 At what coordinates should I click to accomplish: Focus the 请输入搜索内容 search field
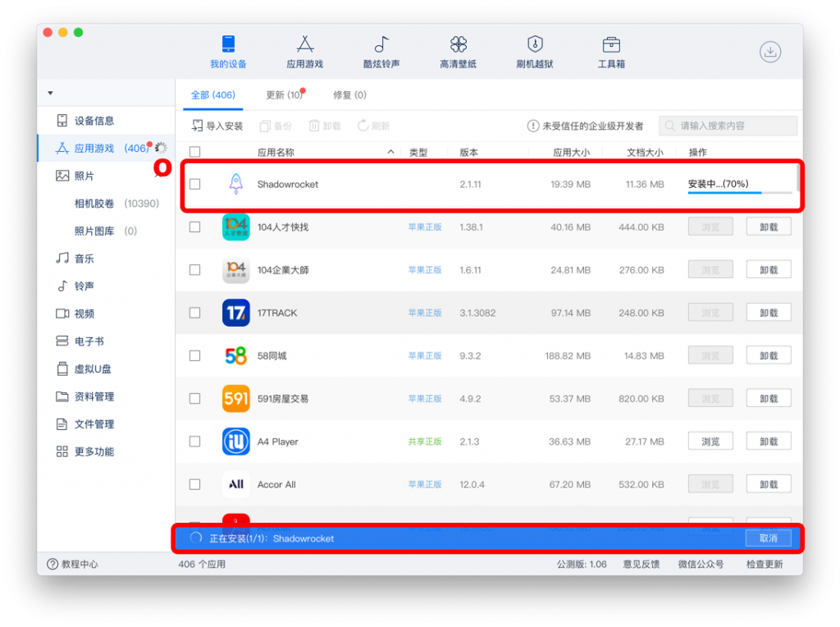(x=728, y=126)
